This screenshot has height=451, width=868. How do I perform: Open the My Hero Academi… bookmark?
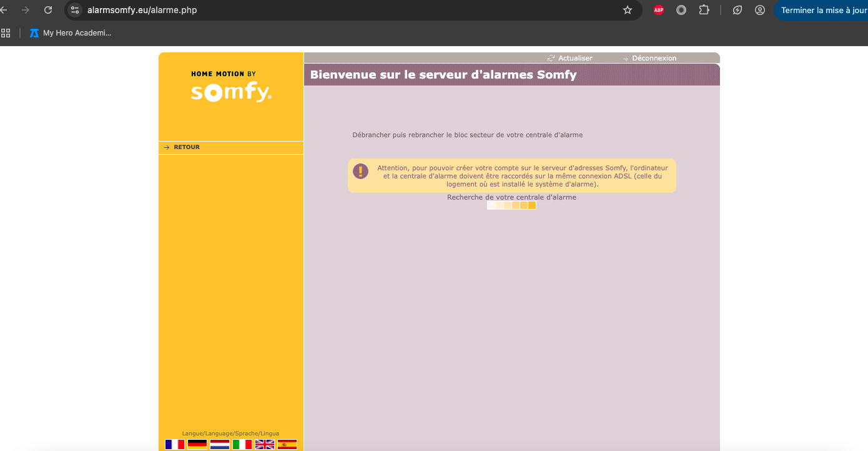(x=71, y=33)
